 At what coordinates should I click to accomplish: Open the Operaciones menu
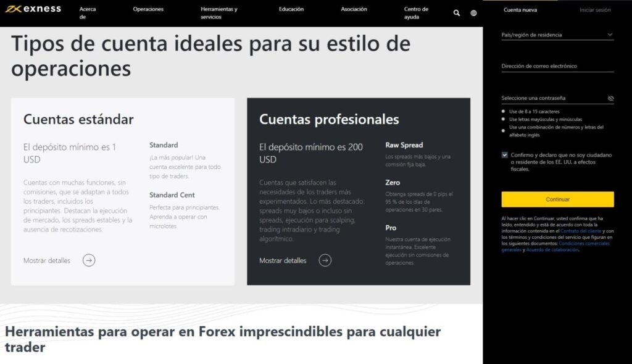(x=148, y=9)
